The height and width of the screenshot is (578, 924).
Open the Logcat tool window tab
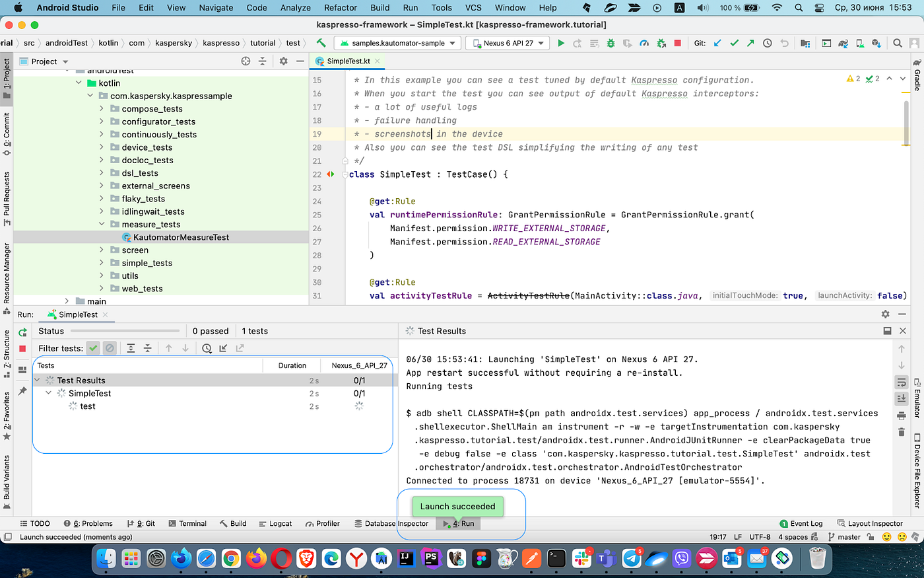coord(275,524)
